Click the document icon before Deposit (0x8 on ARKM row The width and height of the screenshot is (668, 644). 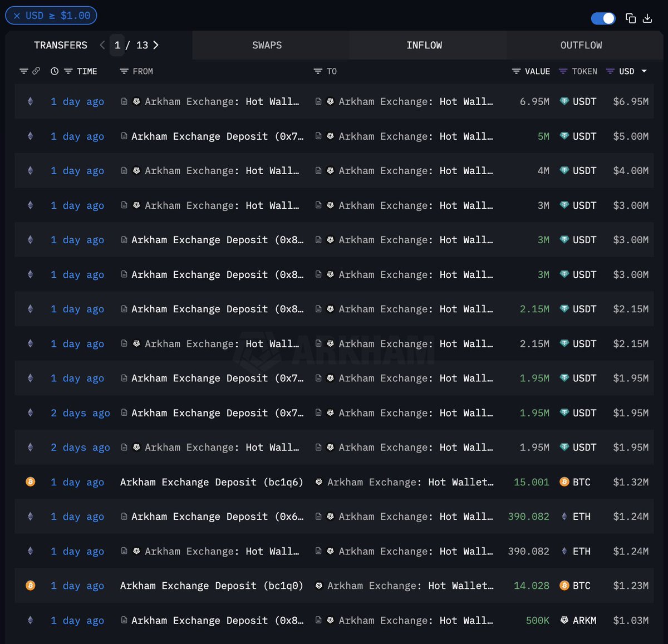[124, 620]
